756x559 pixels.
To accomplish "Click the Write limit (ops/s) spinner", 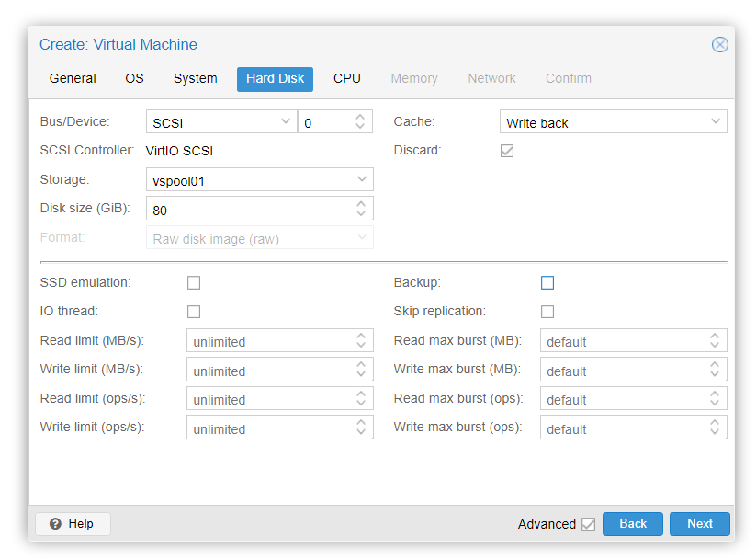I will (x=361, y=428).
